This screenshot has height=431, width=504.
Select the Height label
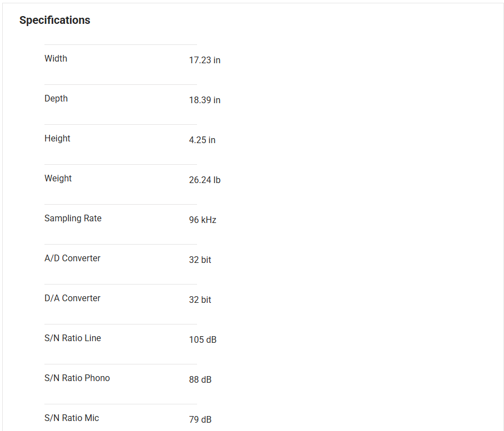point(57,138)
